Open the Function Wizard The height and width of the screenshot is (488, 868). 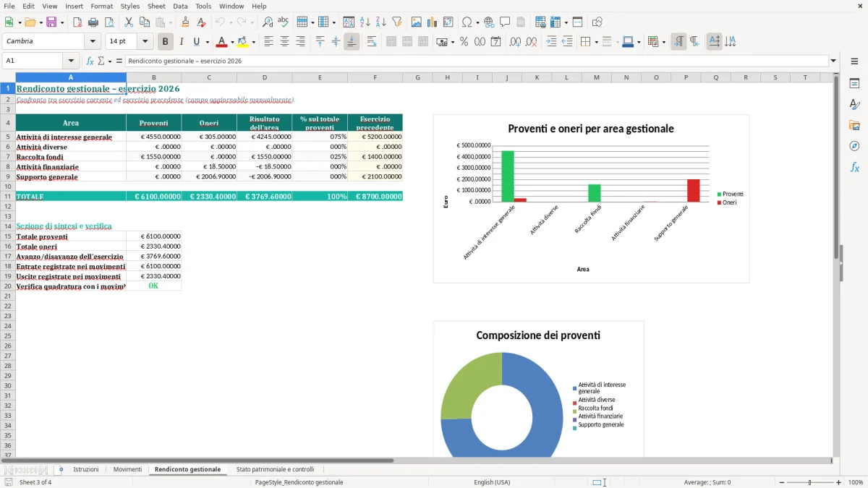tap(90, 61)
